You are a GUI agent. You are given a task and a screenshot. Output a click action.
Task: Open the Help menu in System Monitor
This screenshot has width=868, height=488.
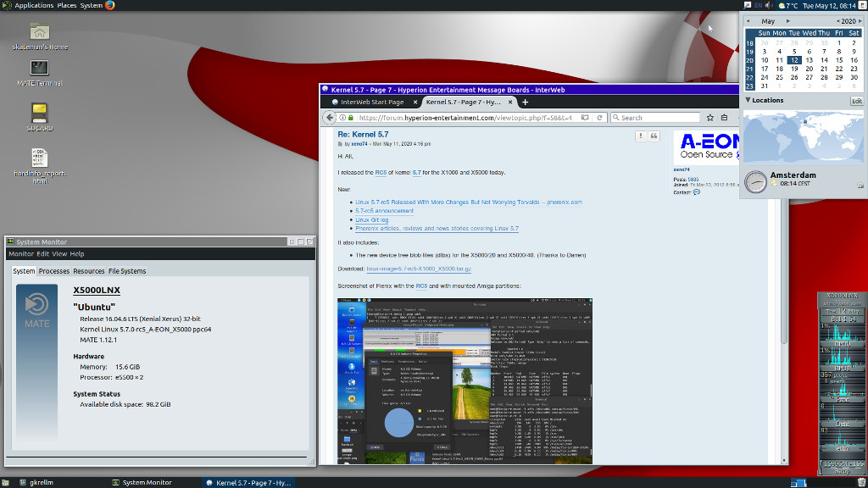(x=77, y=254)
